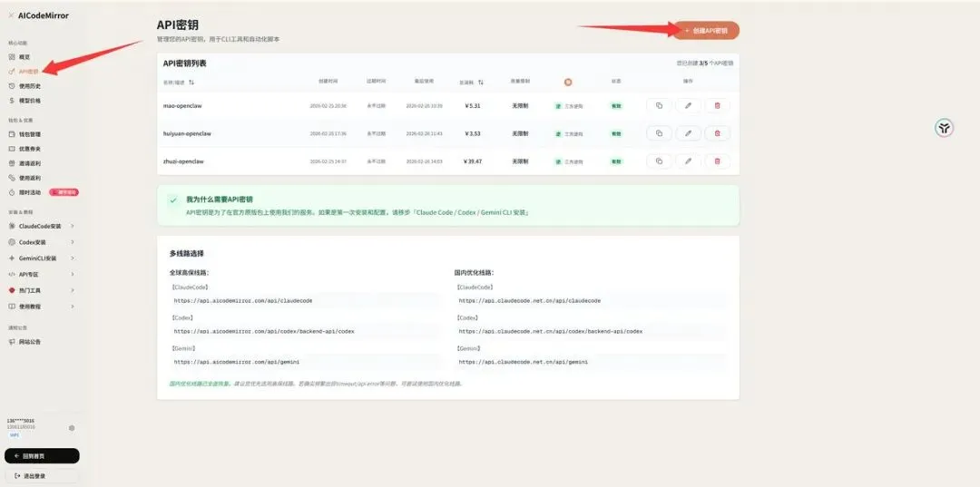Click 退出登录 logout button
This screenshot has height=487, width=980.
tap(42, 476)
